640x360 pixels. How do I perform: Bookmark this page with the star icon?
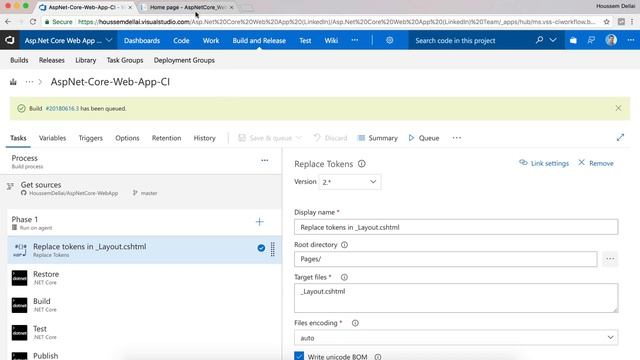(x=607, y=22)
